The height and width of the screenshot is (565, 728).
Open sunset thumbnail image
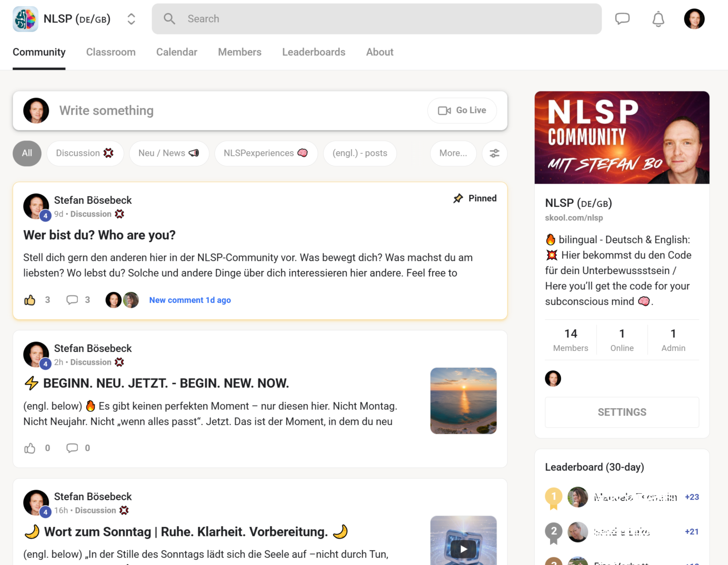click(x=464, y=401)
